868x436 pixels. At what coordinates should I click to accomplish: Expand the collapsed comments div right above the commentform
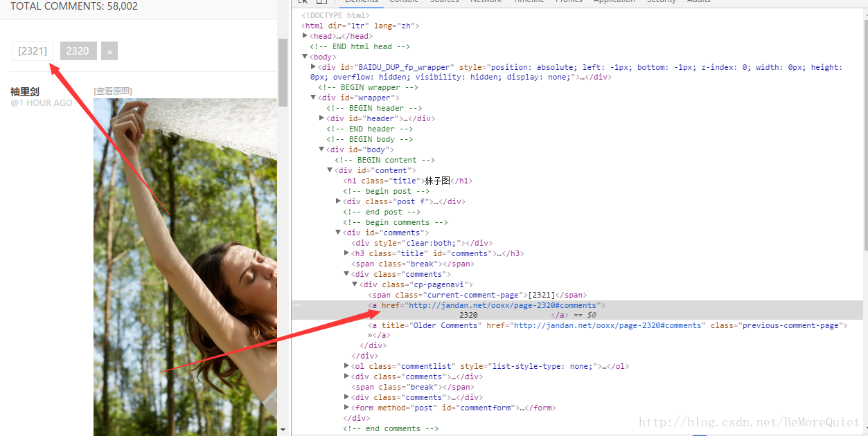[x=346, y=397]
